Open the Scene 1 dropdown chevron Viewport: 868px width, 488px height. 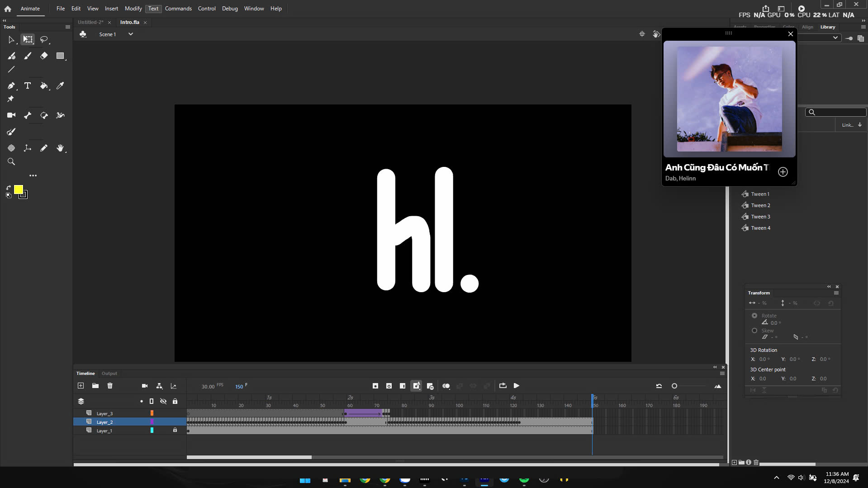(x=131, y=34)
